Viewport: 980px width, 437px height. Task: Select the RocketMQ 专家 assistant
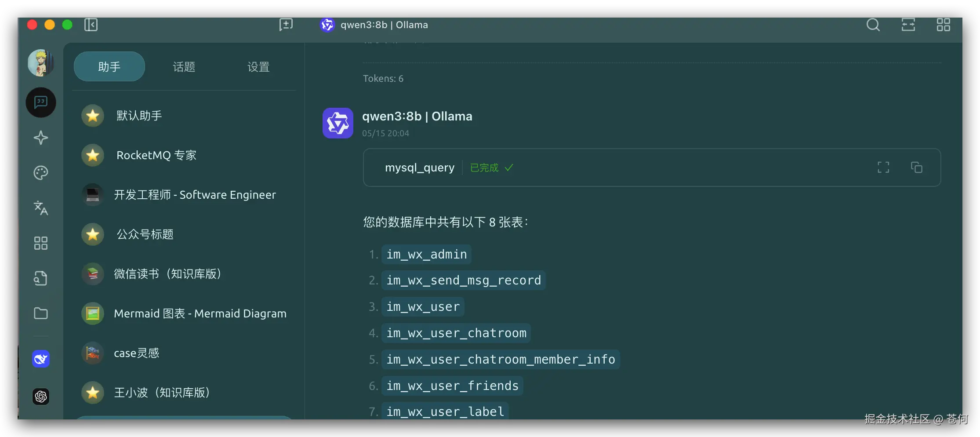pyautogui.click(x=184, y=155)
